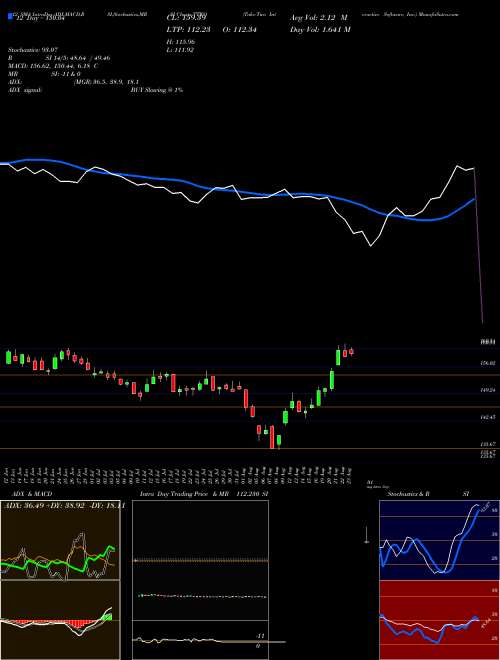Open the blue Stochastics chart panel

click(x=439, y=541)
